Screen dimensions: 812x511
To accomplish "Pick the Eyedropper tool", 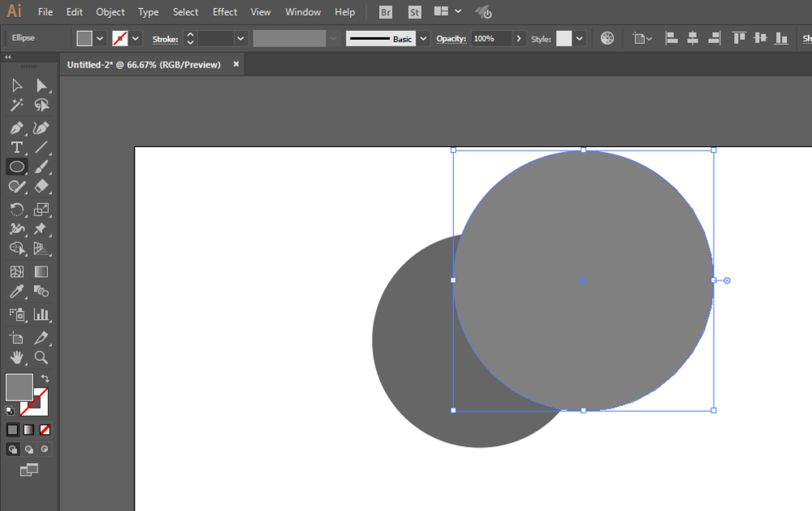I will coord(16,292).
